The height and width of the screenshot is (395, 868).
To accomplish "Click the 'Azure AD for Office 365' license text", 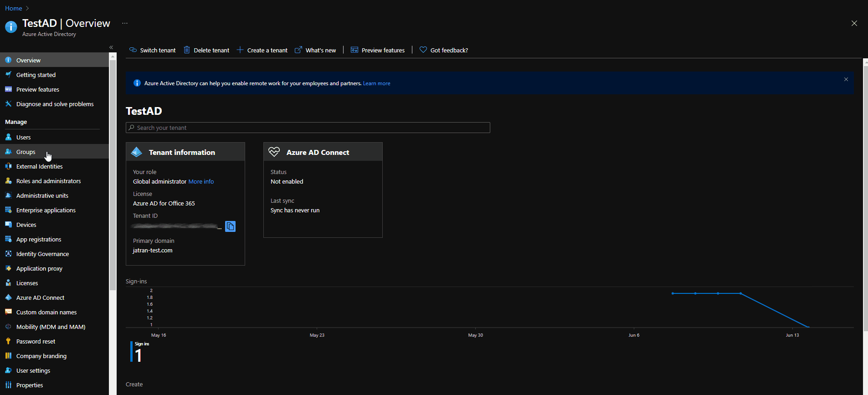I will [x=164, y=203].
